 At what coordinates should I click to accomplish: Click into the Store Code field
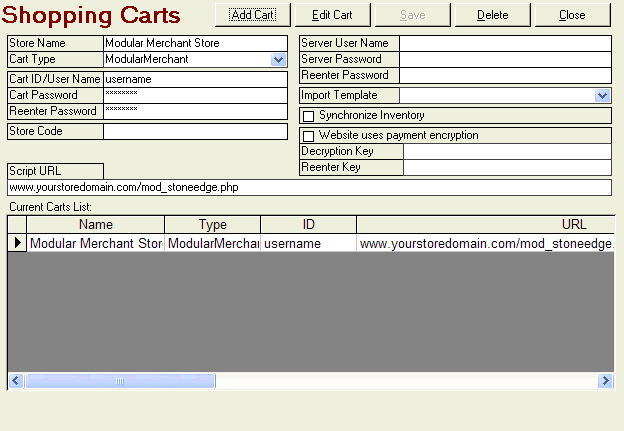coord(195,131)
